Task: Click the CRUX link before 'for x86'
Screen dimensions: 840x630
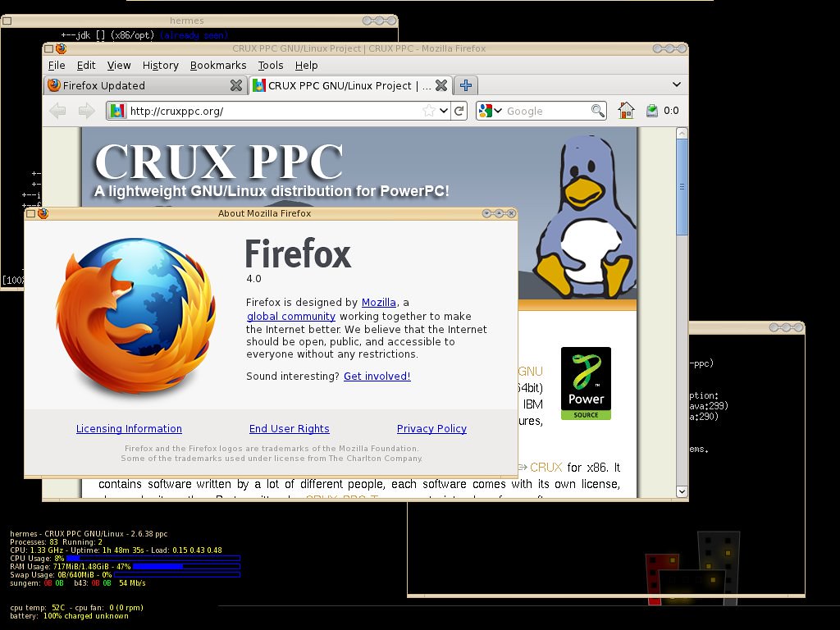Action: tap(546, 467)
